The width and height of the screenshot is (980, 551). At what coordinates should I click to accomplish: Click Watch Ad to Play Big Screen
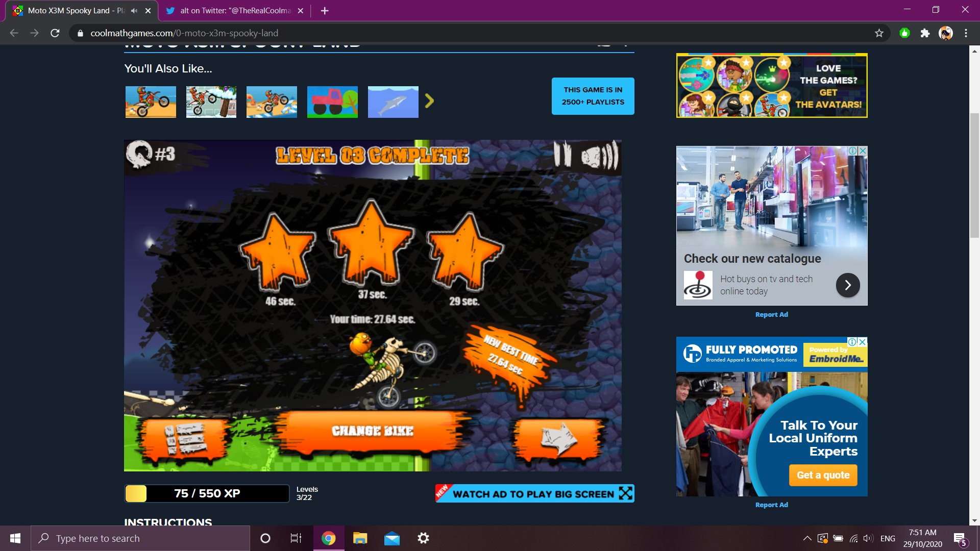pos(533,494)
